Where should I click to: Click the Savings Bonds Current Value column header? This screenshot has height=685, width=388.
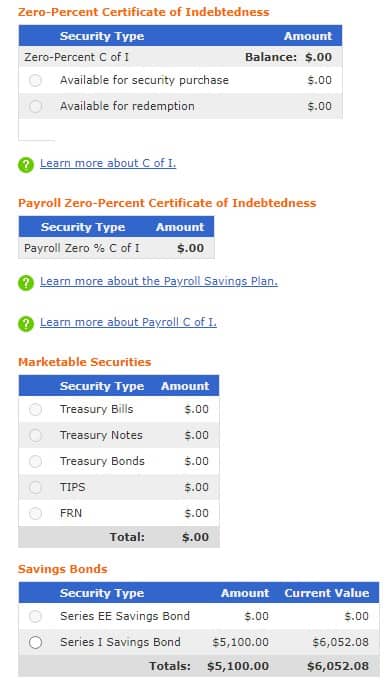click(327, 593)
